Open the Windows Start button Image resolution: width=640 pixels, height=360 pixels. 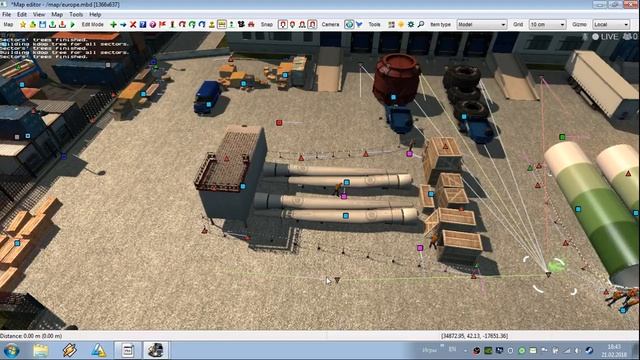11,350
